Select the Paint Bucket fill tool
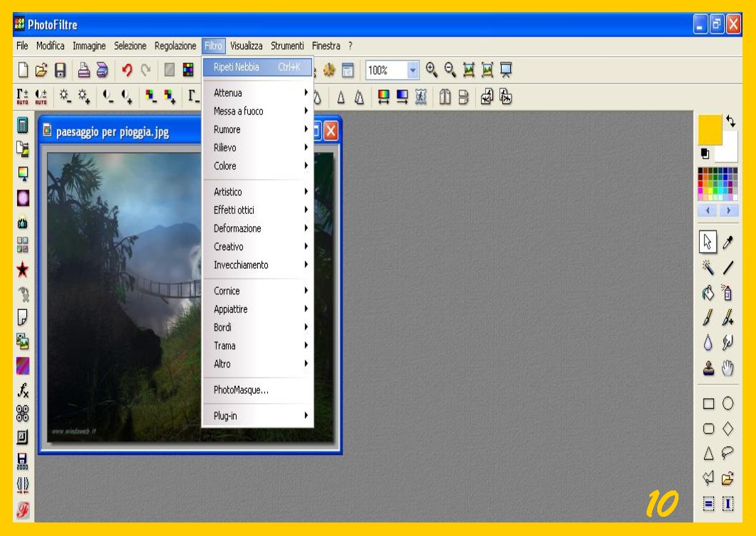 [x=708, y=292]
